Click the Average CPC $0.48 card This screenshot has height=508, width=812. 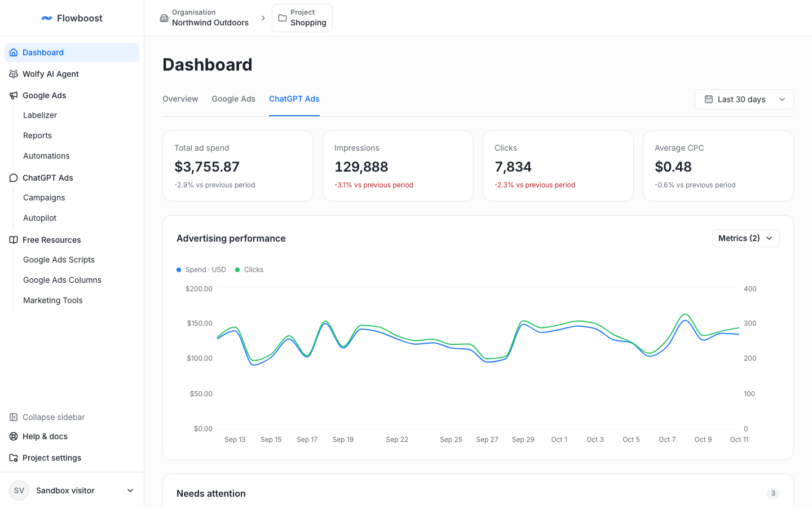point(718,166)
